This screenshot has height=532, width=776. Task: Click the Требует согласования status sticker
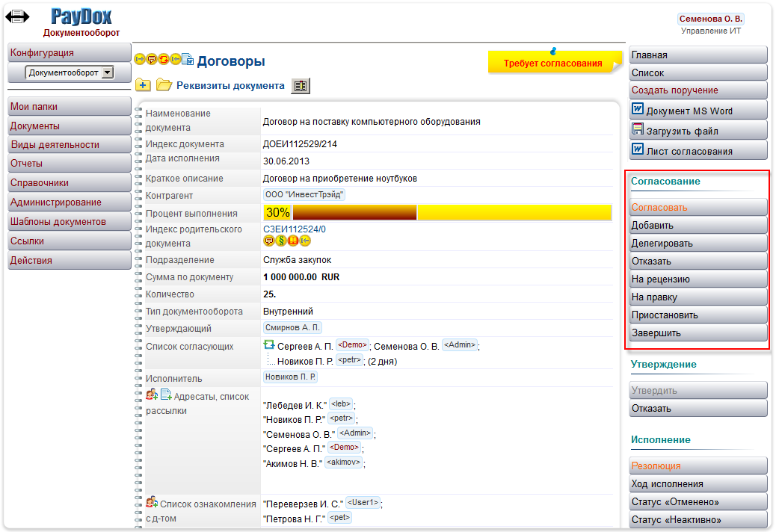(x=553, y=63)
